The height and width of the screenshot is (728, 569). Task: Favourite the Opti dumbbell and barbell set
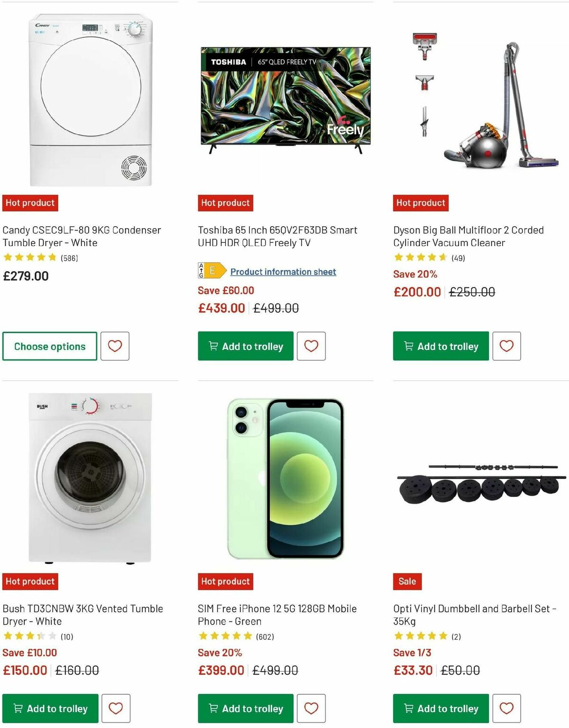pos(507,709)
